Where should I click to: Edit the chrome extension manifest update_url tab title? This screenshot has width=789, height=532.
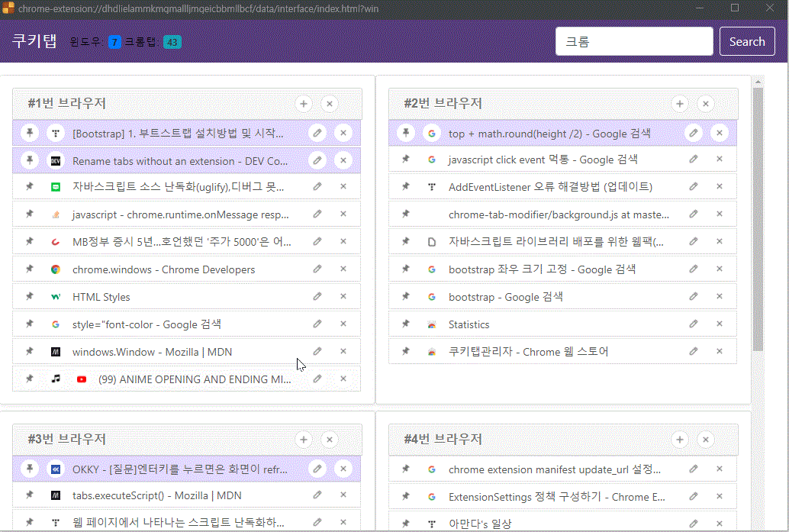click(x=694, y=469)
